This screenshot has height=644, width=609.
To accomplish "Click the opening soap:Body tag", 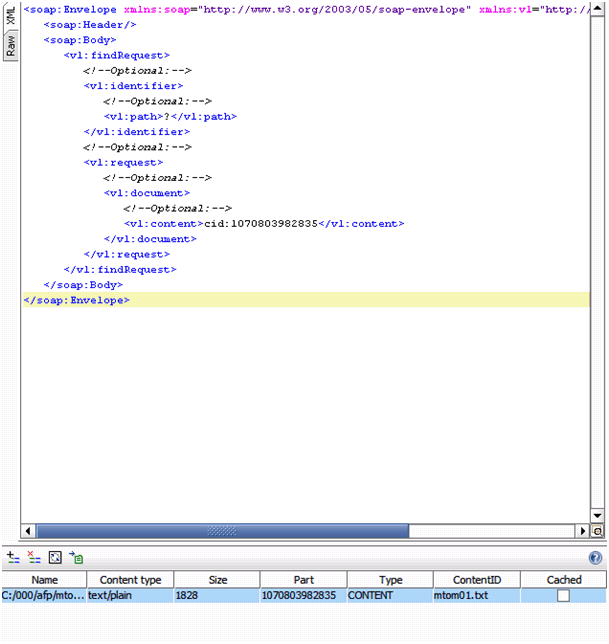I will click(x=80, y=40).
